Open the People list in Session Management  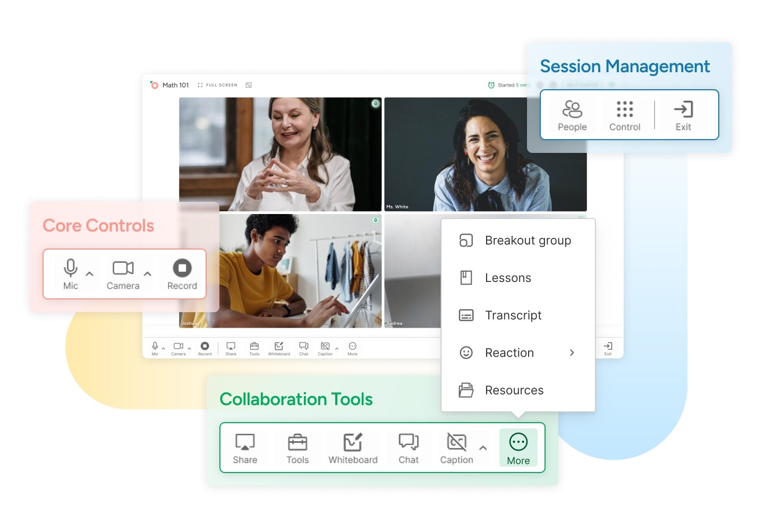pos(572,115)
